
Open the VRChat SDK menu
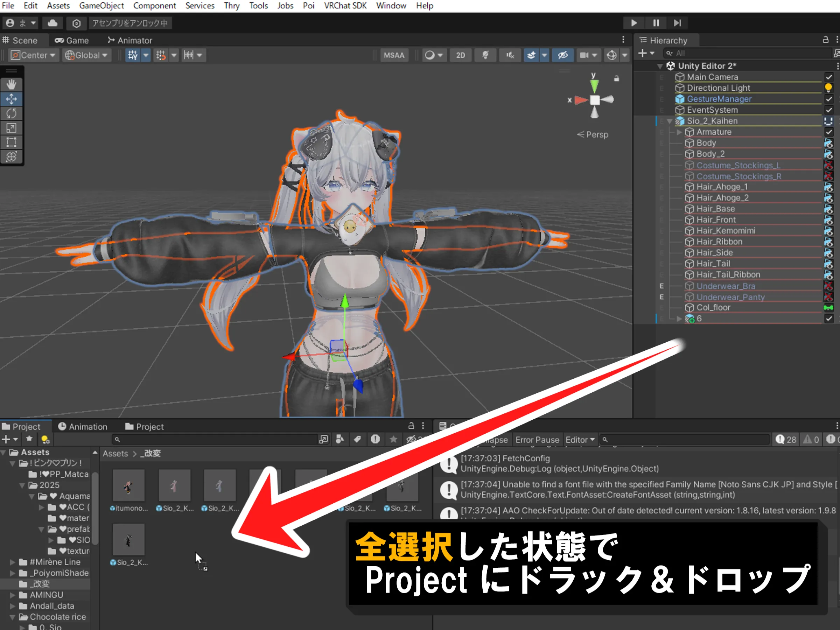[x=345, y=6]
